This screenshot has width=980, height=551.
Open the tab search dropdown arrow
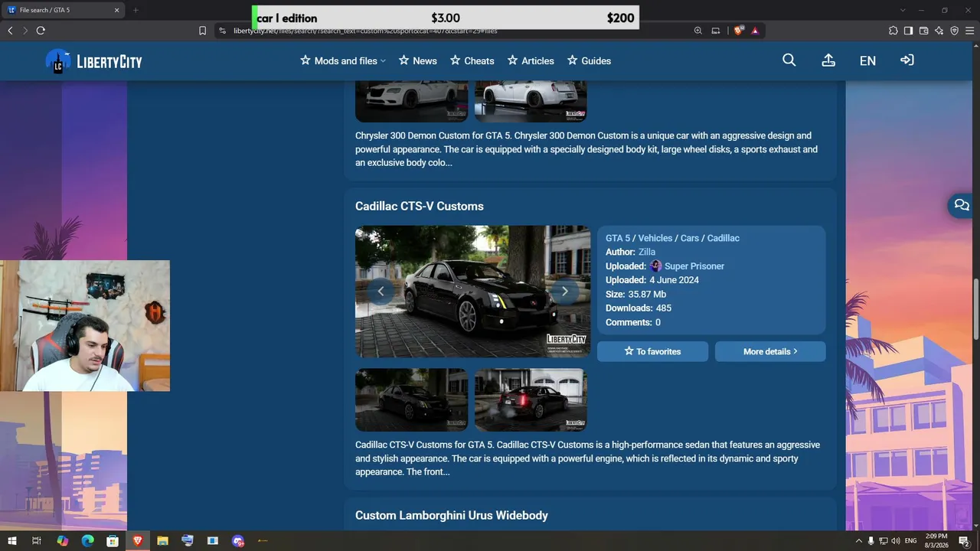pyautogui.click(x=903, y=10)
